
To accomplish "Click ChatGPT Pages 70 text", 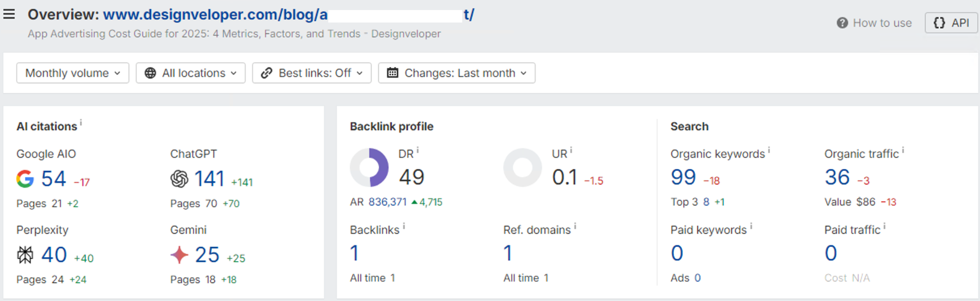I will coord(194,204).
